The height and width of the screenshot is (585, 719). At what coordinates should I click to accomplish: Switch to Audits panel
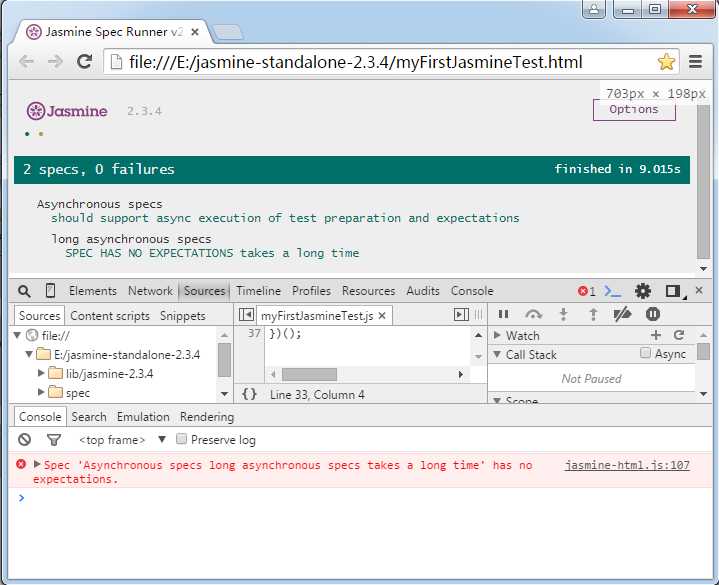click(x=423, y=291)
